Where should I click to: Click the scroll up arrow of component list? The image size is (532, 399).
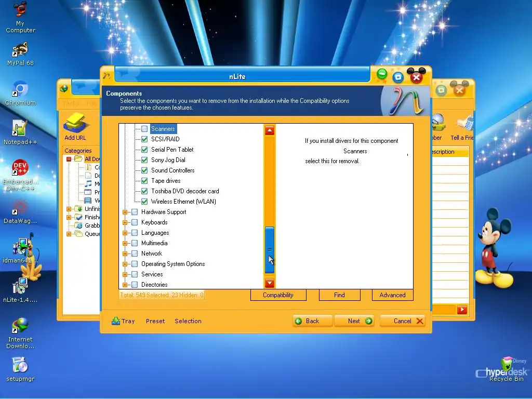[270, 130]
